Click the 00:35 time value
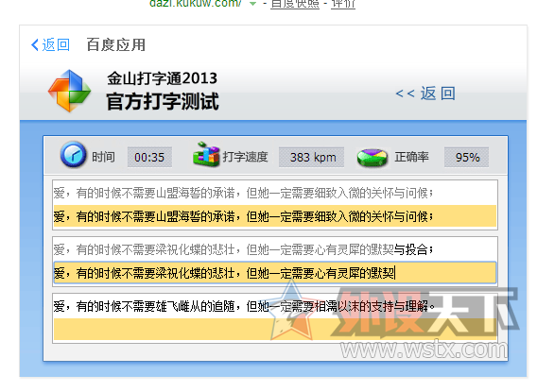 (x=149, y=158)
